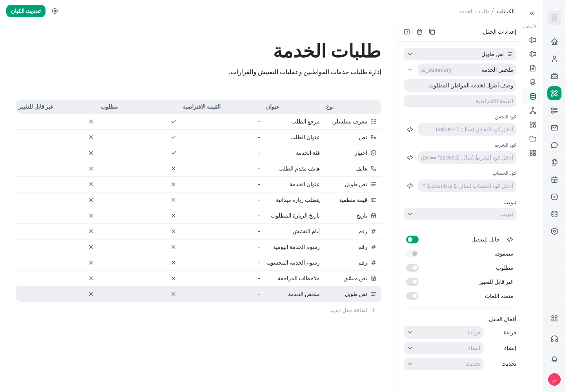Viewport: 565px width, 392px height.
Task: Open the briefcase sidebar icon
Action: coord(554,76)
